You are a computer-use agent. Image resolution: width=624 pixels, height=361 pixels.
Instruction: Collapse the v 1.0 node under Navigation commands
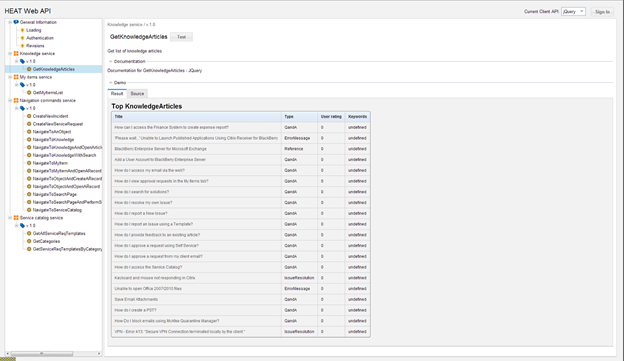point(16,108)
